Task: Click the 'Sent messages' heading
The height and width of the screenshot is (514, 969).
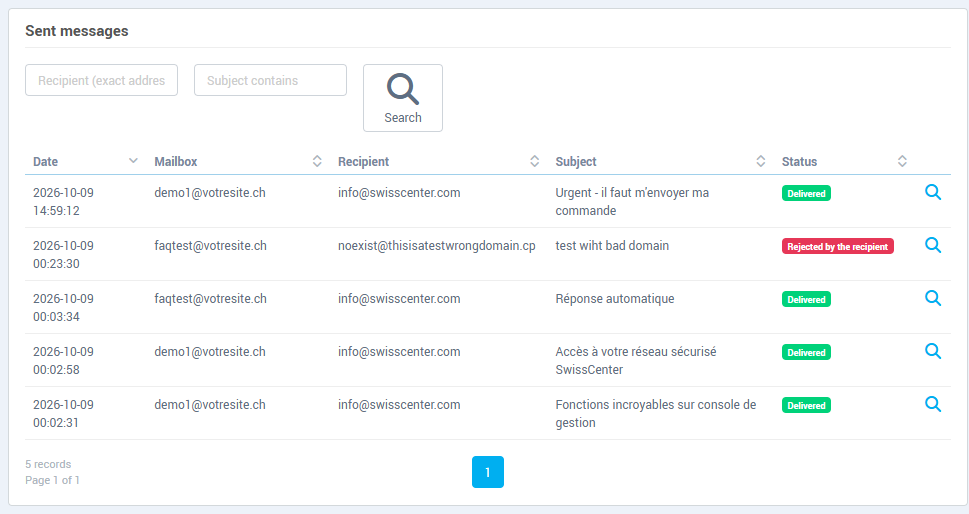Action: pos(77,31)
